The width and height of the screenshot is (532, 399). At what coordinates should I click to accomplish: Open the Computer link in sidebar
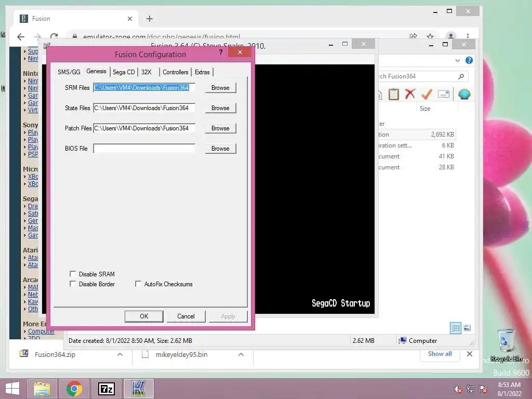[41, 331]
